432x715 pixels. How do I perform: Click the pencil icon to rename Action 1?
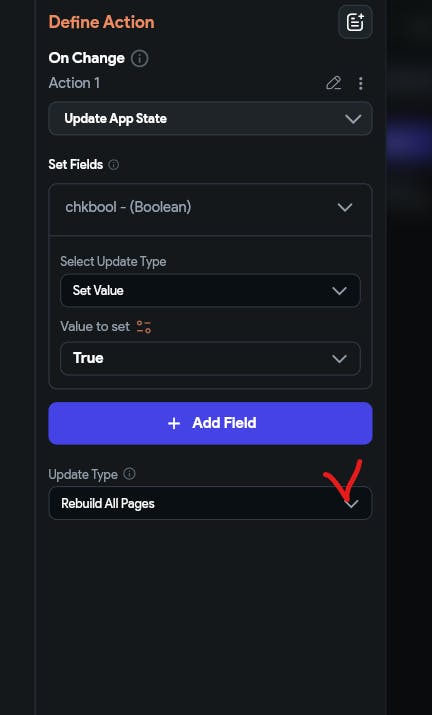coord(333,83)
